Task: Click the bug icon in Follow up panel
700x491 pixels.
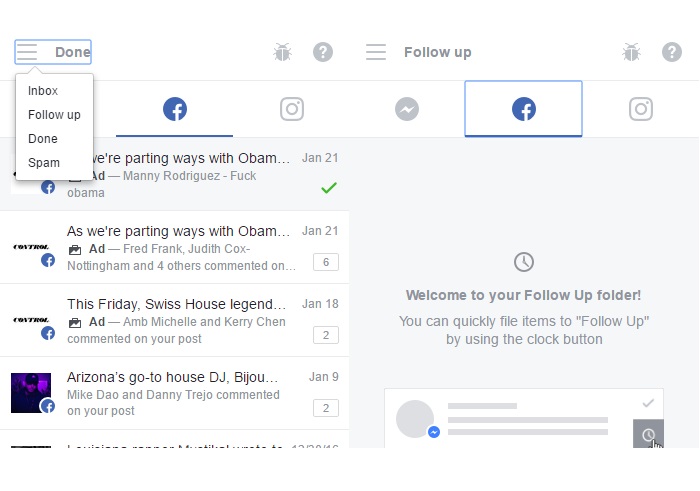Action: tap(631, 52)
